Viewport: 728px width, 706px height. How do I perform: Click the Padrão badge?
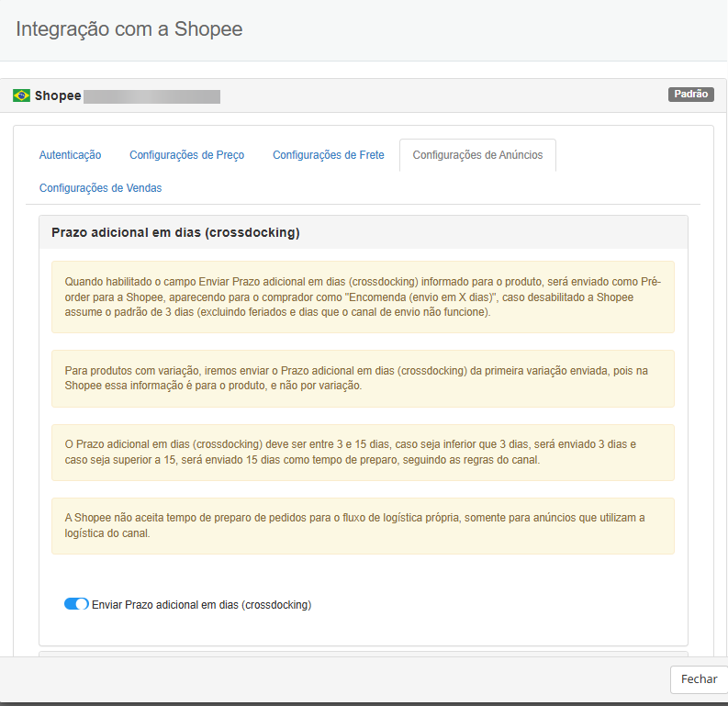[691, 95]
